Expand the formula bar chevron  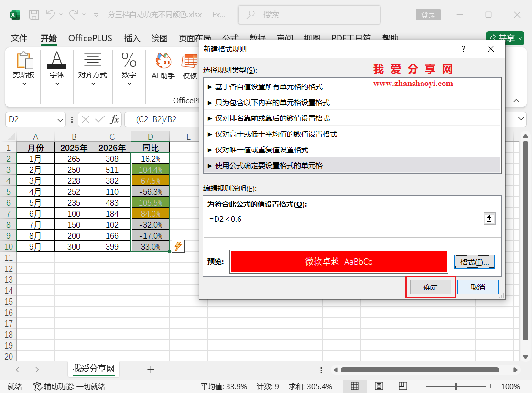tap(521, 119)
